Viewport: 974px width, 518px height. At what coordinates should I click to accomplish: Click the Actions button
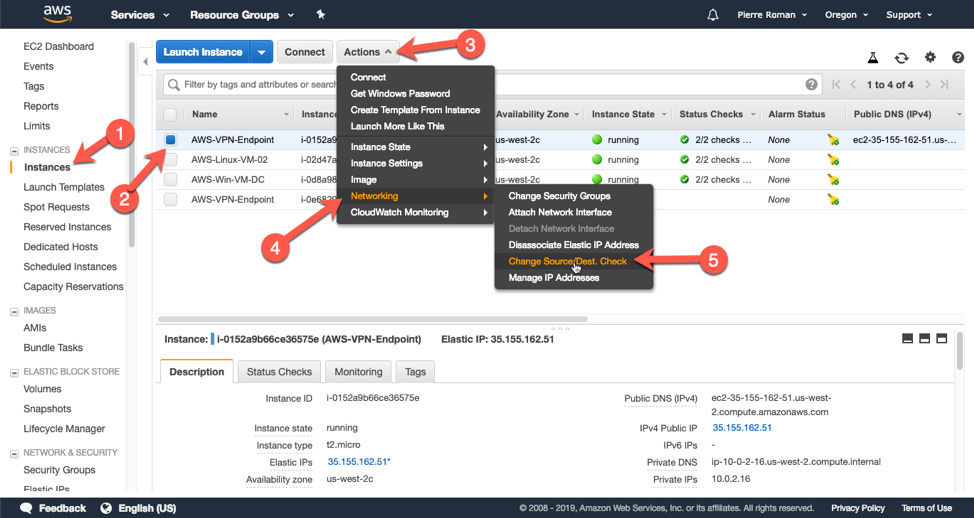pos(368,52)
